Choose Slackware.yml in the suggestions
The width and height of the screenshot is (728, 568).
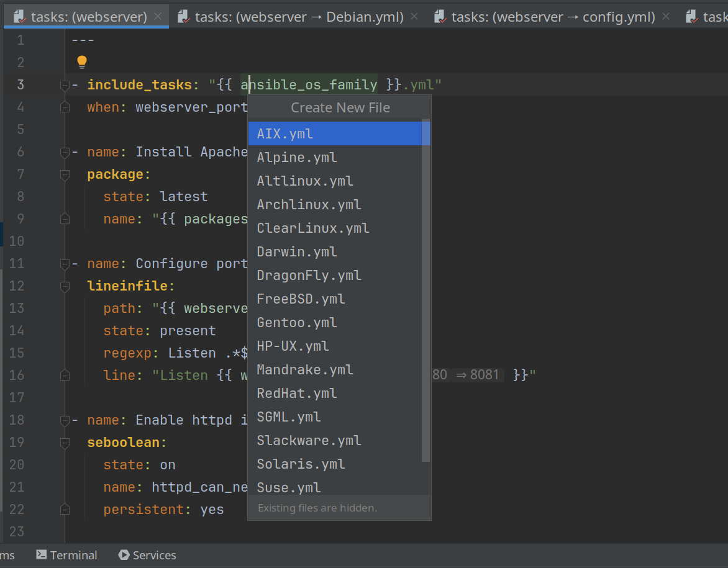(x=335, y=441)
